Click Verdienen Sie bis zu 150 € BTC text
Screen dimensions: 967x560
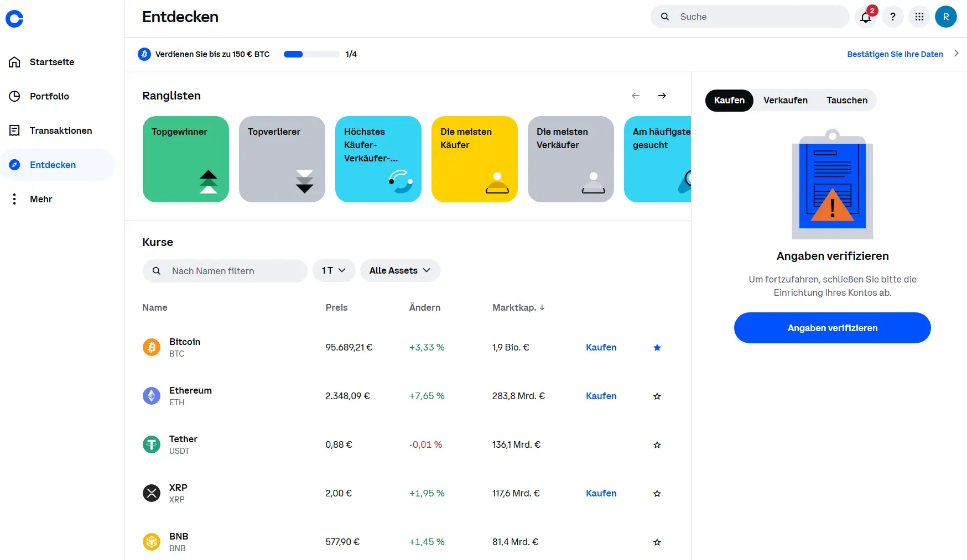[x=212, y=54]
